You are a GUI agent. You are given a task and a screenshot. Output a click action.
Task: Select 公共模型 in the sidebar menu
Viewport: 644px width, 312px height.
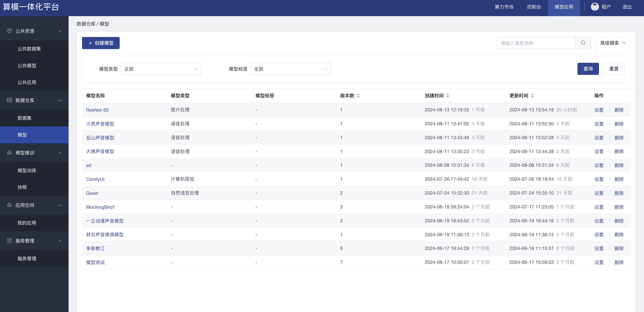27,65
